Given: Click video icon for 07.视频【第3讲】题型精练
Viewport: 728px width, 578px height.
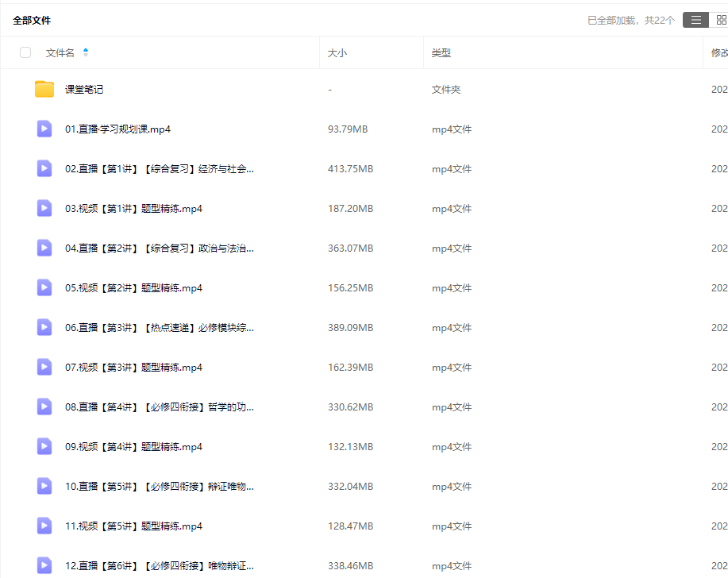Looking at the screenshot, I should 44,367.
